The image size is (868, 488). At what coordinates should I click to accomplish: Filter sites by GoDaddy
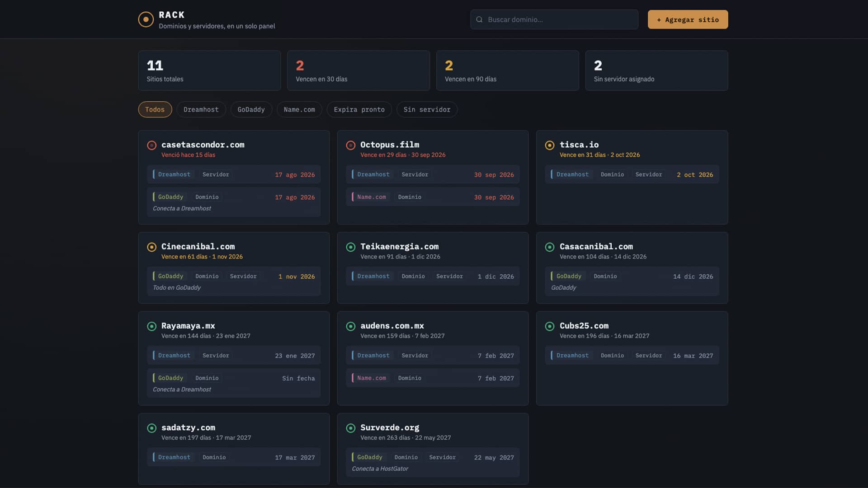(251, 109)
